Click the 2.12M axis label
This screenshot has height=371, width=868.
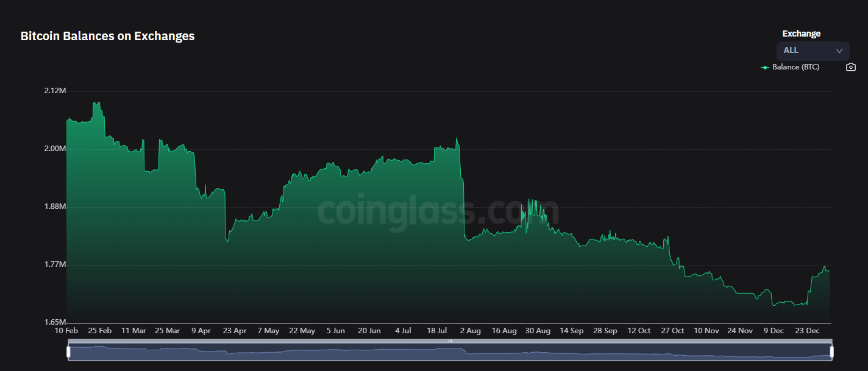point(55,91)
